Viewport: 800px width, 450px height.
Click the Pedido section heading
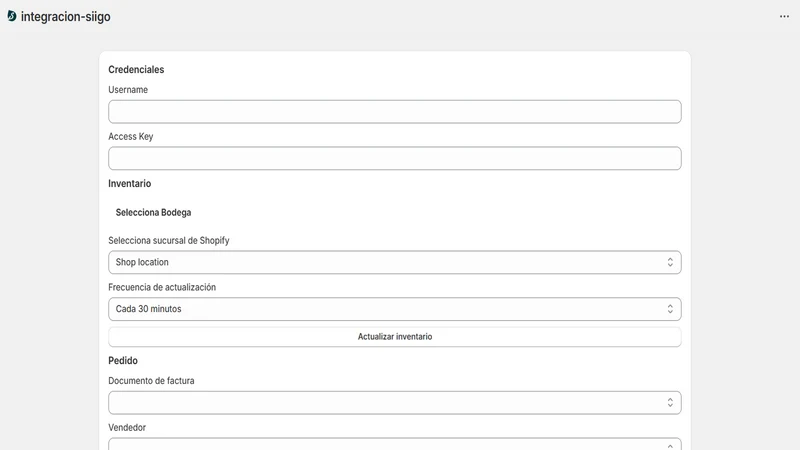click(123, 360)
